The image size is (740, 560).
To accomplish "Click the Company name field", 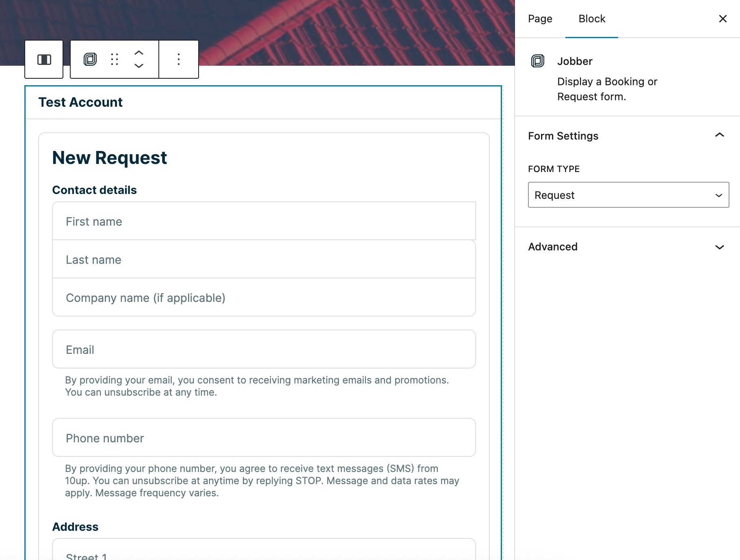I will 264,297.
